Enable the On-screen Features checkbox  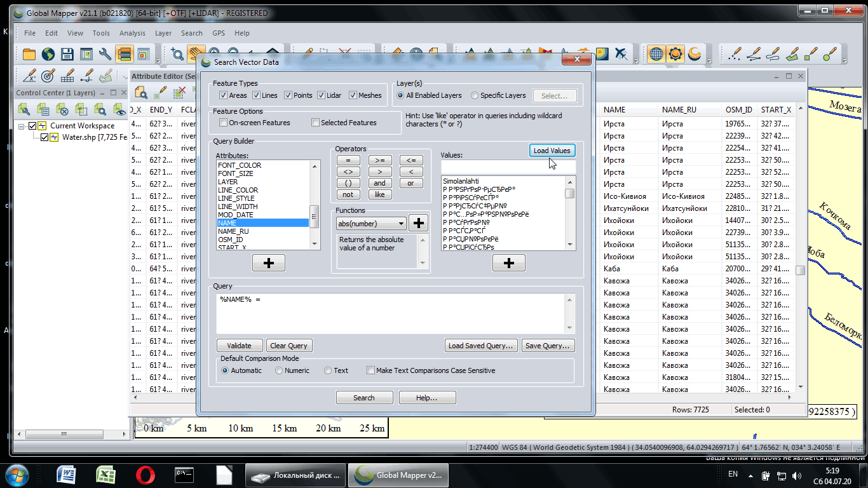(224, 123)
